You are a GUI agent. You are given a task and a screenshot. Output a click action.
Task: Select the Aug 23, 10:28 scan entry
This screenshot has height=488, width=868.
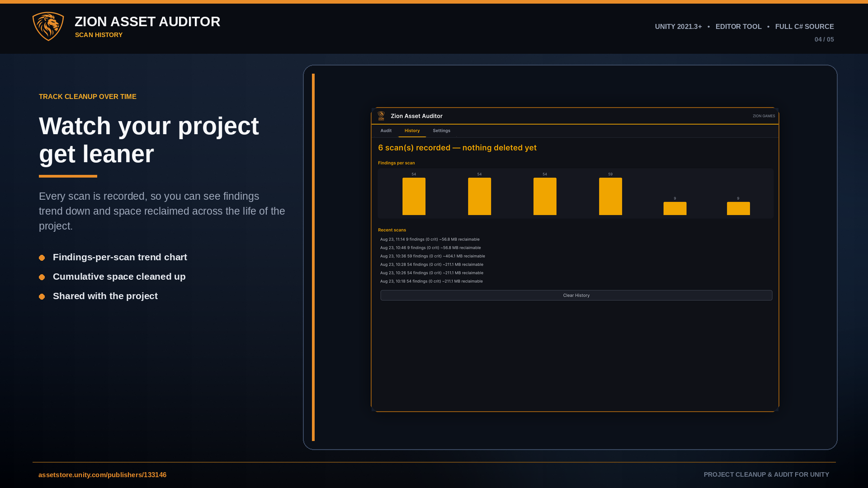coord(432,265)
